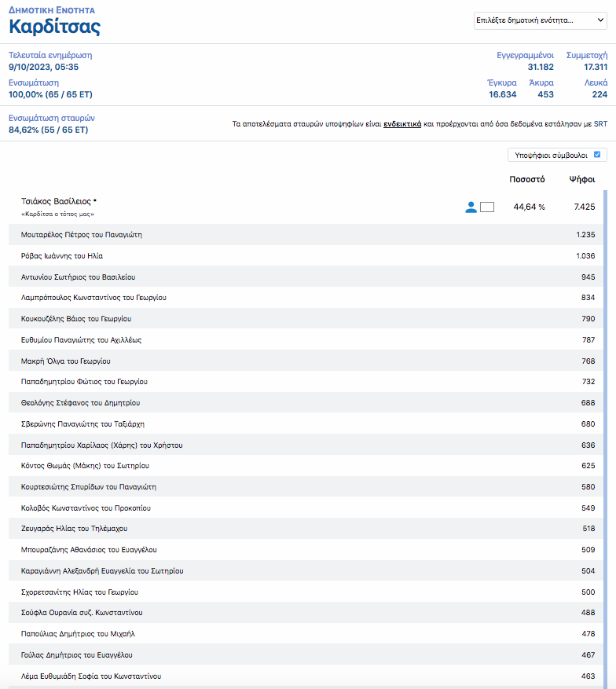Click the Ποσοστό column header
Viewport: 616px width, 689px height.
pos(526,179)
